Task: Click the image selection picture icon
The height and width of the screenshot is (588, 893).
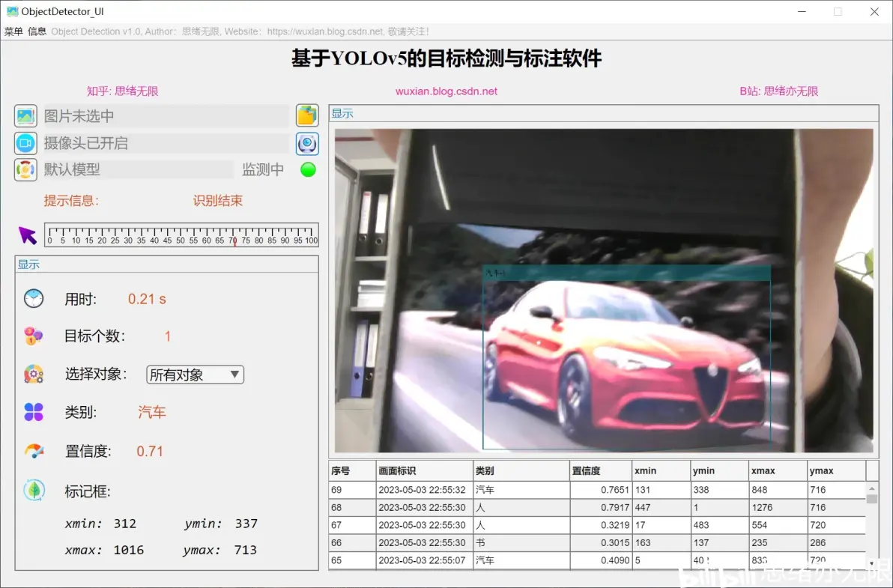Action: 25,116
